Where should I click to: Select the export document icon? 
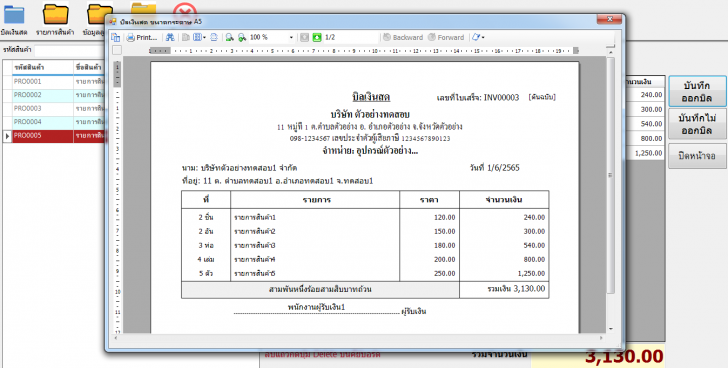475,37
